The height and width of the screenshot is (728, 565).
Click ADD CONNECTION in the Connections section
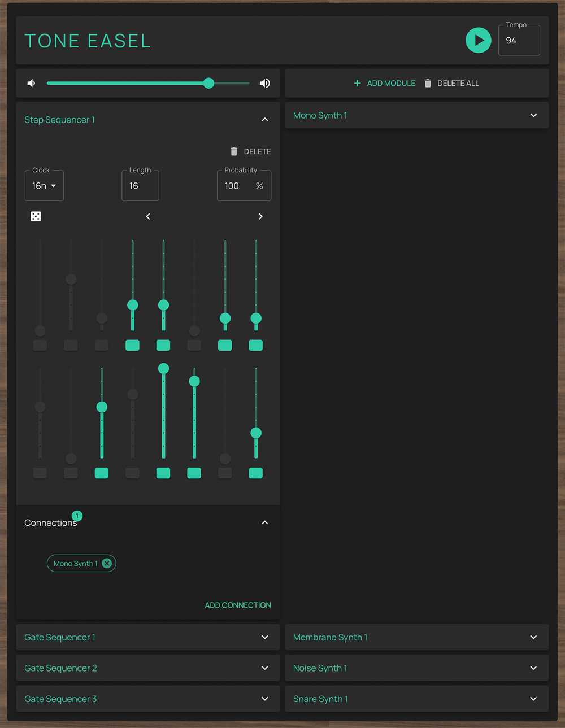(x=237, y=605)
